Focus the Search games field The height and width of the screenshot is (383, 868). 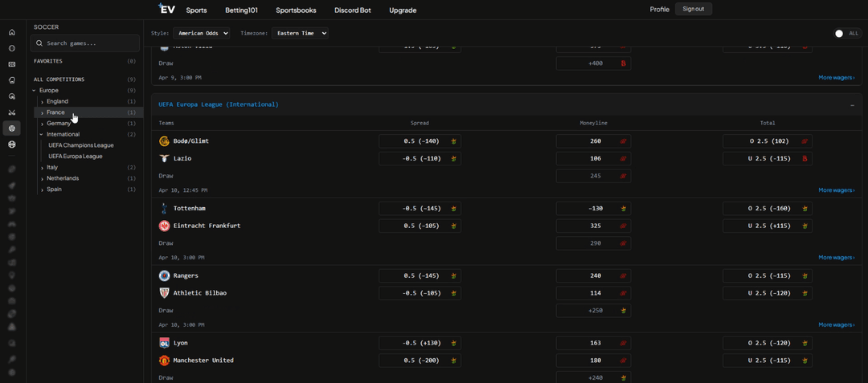click(84, 43)
